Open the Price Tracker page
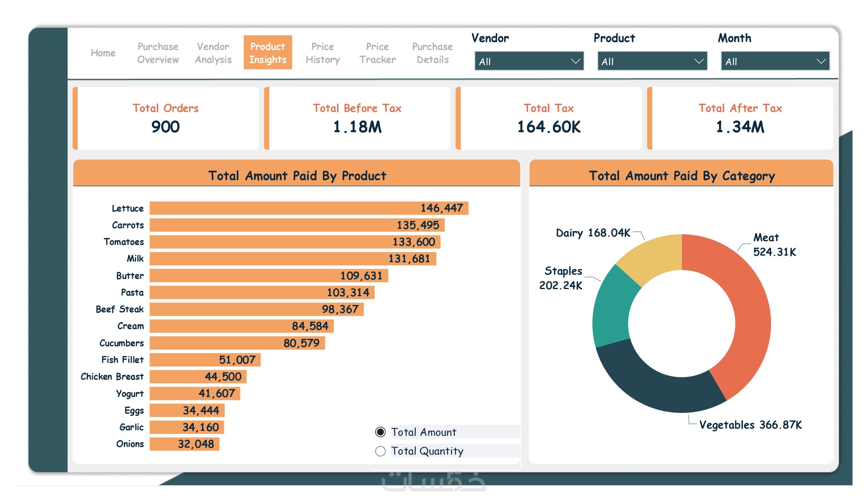This screenshot has width=868, height=502. pyautogui.click(x=377, y=53)
